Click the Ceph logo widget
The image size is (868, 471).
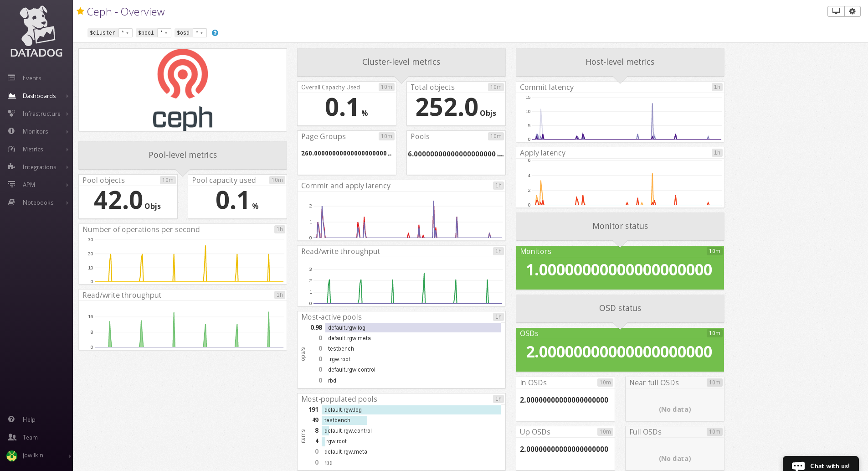[x=183, y=90]
